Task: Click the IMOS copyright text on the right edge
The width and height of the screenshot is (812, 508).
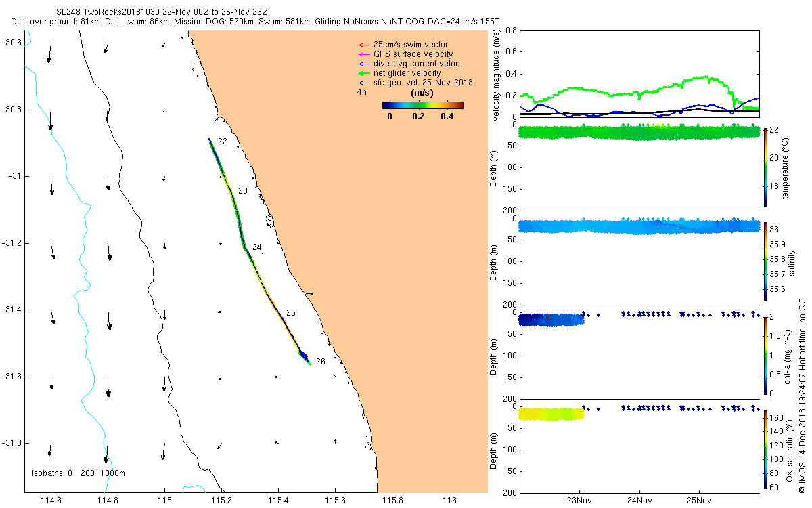Action: click(x=802, y=396)
